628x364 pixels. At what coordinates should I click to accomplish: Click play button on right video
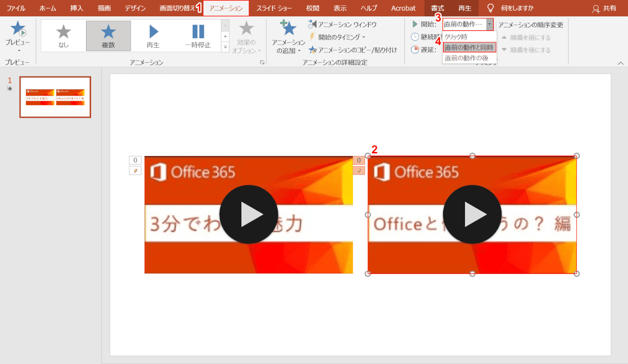[x=472, y=214]
